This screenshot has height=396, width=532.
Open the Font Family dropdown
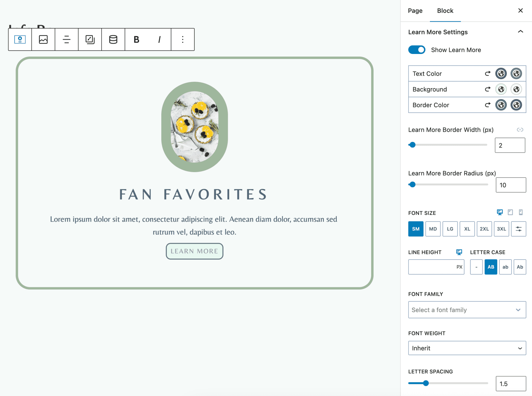[x=467, y=310]
